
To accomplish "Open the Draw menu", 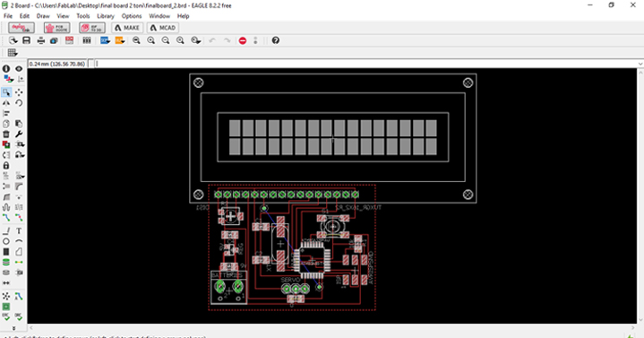I will [x=43, y=16].
